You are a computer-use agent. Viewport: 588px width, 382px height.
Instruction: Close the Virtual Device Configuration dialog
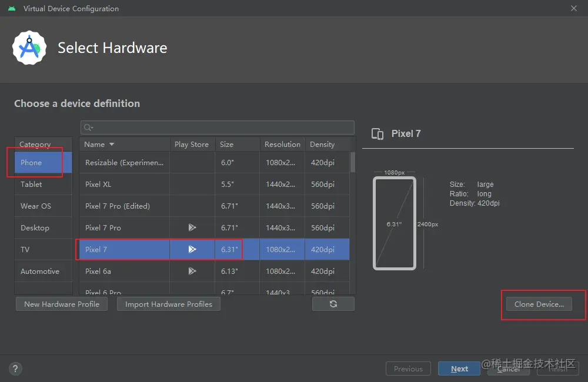(x=574, y=8)
